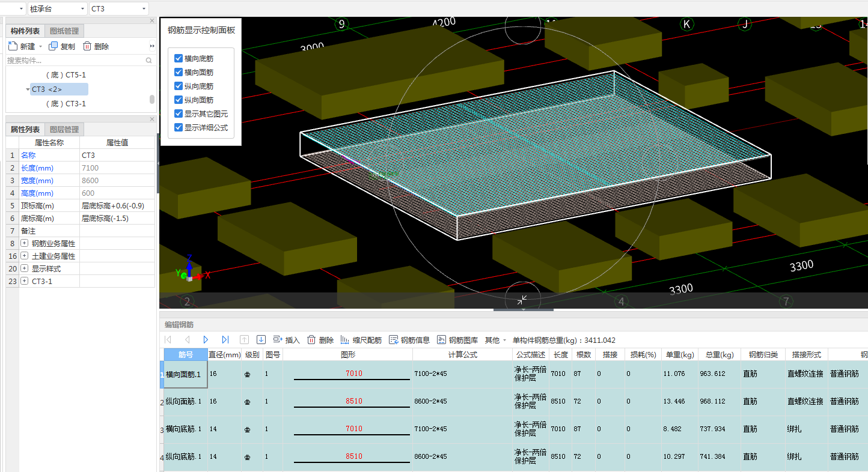Viewport: 868px width, 472px height.
Task: Go to last rebar record arrow
Action: [x=225, y=340]
